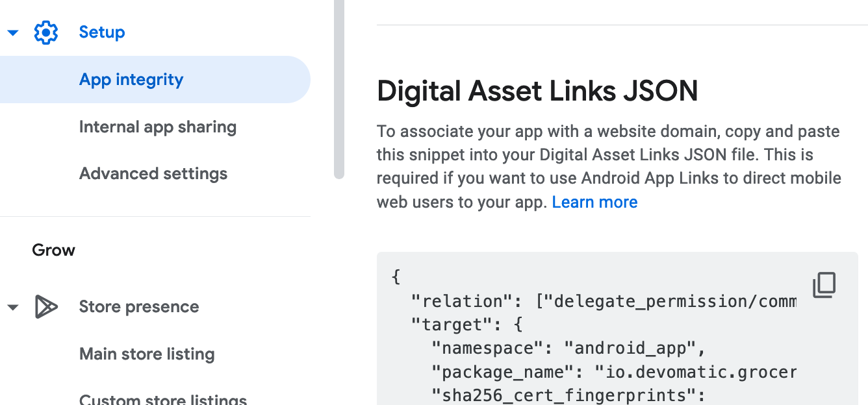Copy the Digital Asset Links JSON snippet
This screenshot has width=868, height=405.
(x=824, y=285)
